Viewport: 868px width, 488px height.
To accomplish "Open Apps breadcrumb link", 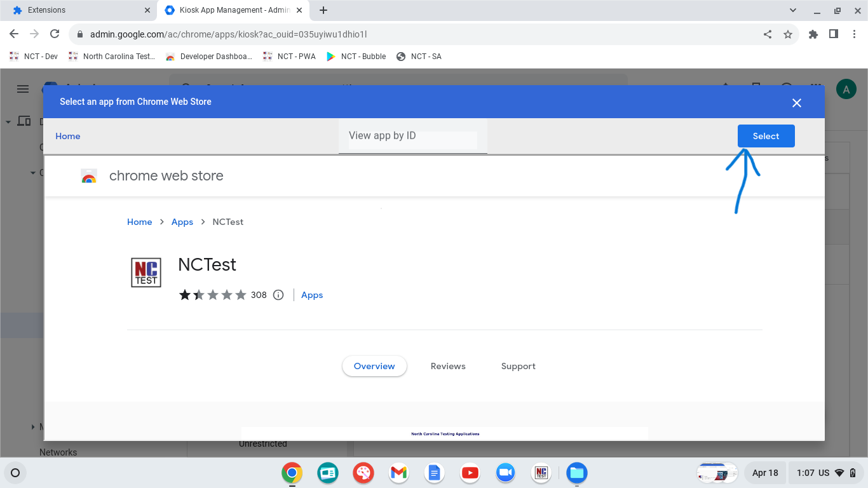I will pos(182,222).
